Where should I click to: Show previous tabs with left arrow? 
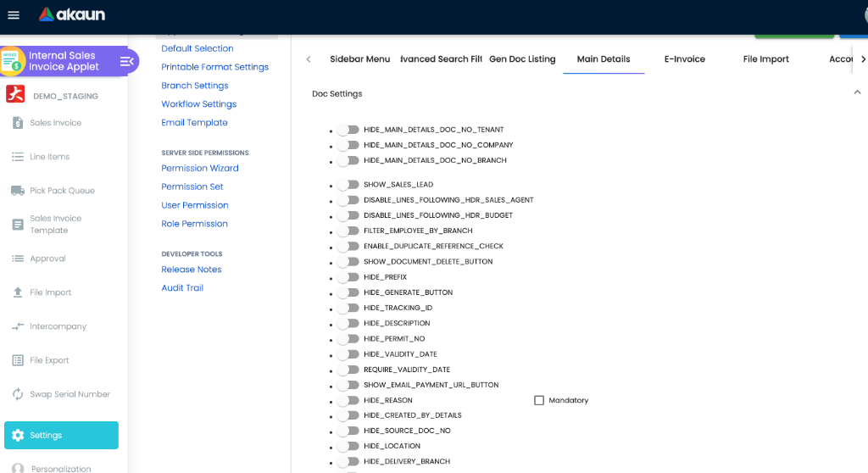tap(309, 59)
